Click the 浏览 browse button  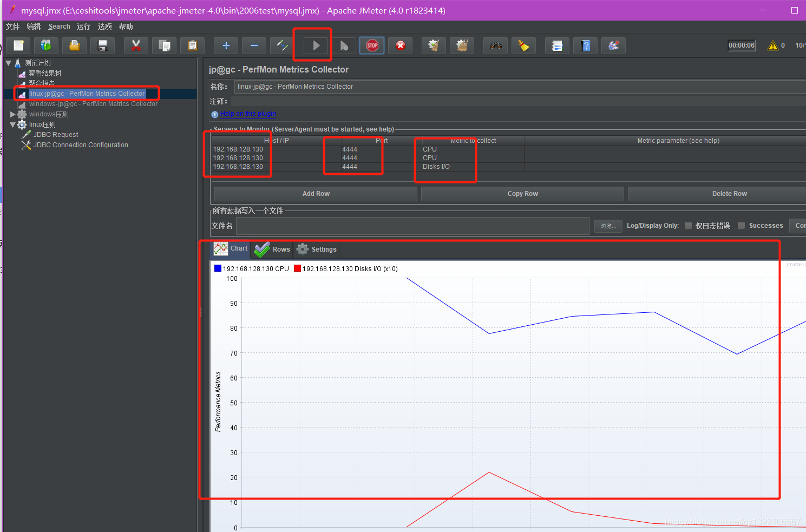coord(608,226)
